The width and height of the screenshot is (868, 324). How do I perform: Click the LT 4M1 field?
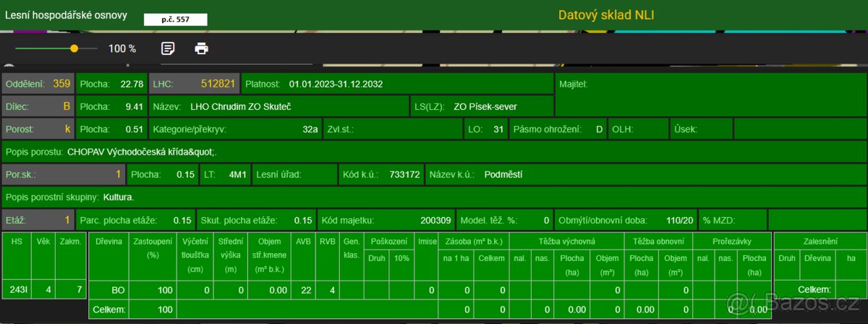[225, 175]
